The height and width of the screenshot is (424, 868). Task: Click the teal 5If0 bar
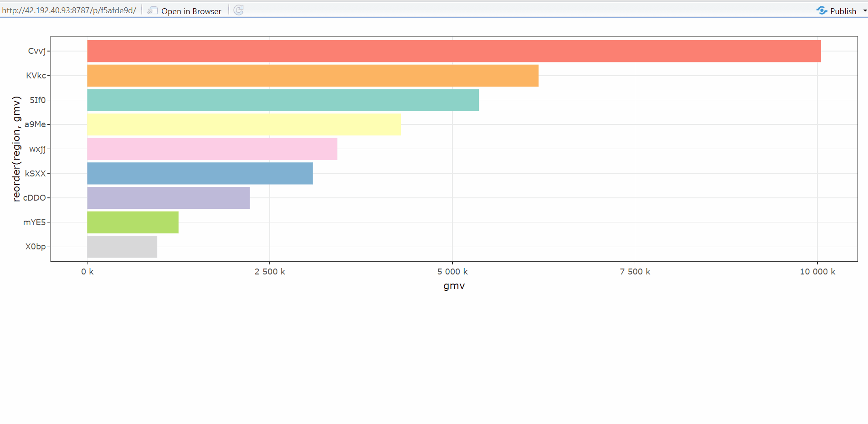tap(283, 100)
